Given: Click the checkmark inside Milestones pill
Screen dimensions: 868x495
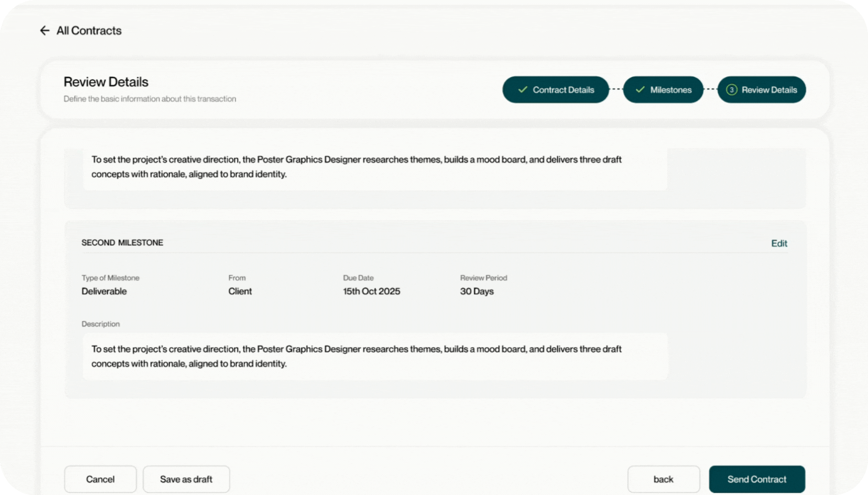Looking at the screenshot, I should coord(639,90).
